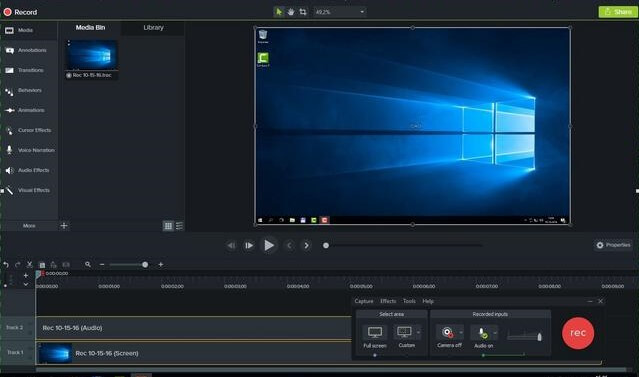Viewport: 639px width, 377px height.
Task: Click the timeline playhead marker
Action: coord(39,274)
